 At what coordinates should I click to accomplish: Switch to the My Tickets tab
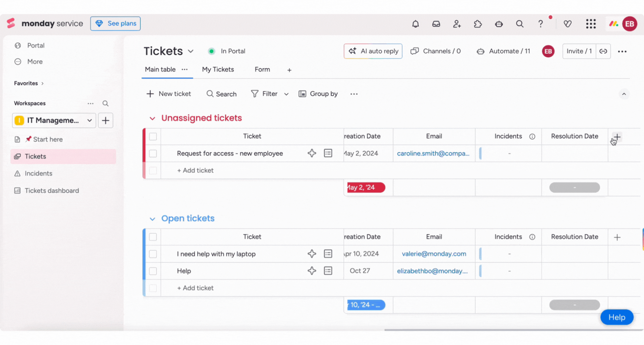point(218,69)
